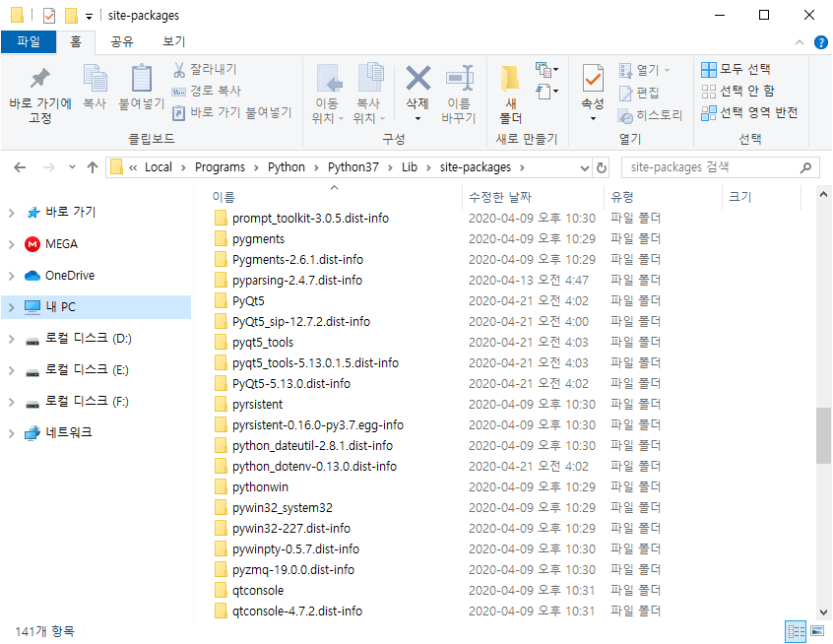The width and height of the screenshot is (833, 644).
Task: Expand the address bar history dropdown
Action: coord(585,168)
